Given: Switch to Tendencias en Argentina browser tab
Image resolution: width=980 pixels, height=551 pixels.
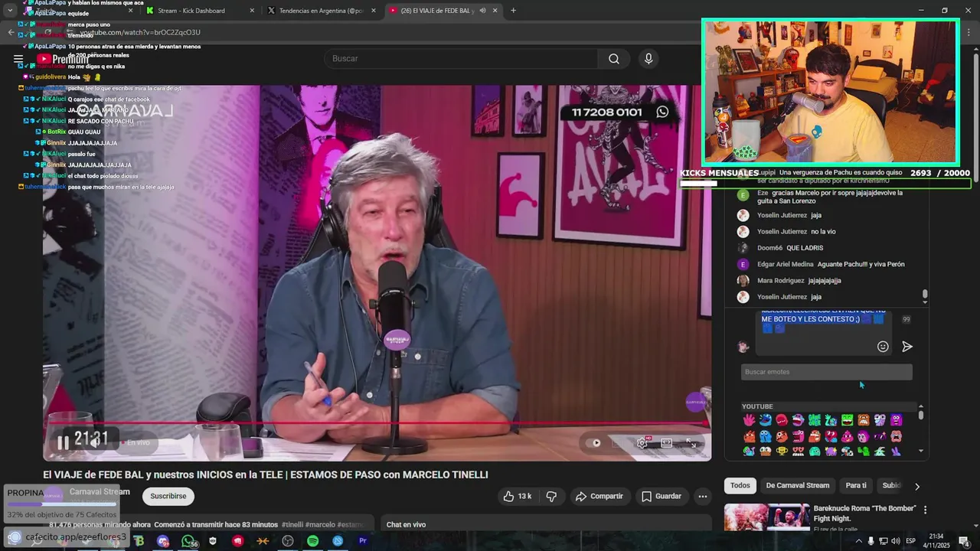Looking at the screenshot, I should click(322, 11).
